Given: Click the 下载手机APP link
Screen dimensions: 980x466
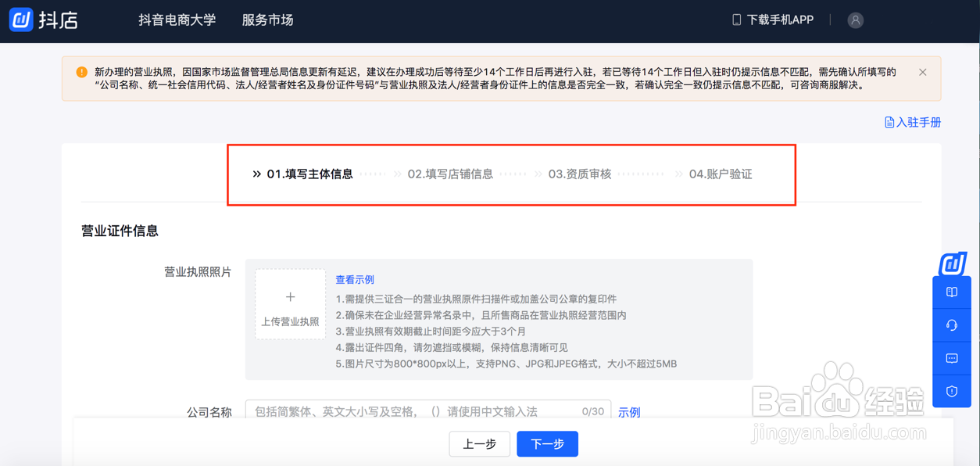Looking at the screenshot, I should (x=780, y=20).
